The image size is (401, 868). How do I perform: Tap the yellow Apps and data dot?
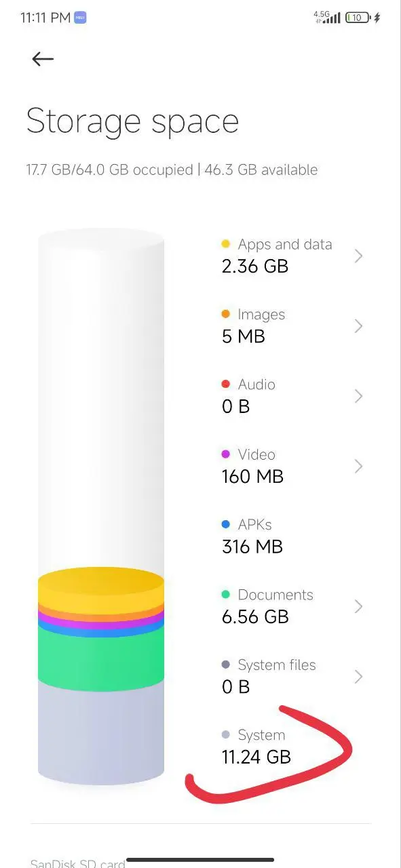226,244
